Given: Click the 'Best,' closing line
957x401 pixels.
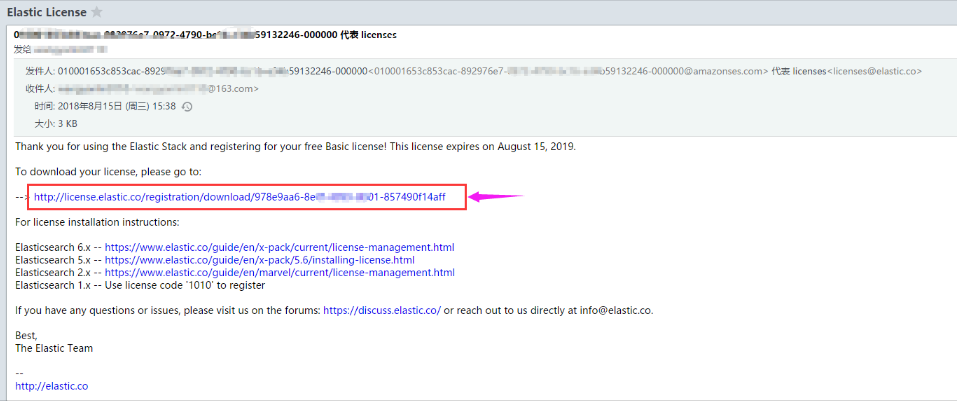Looking at the screenshot, I should (26, 336).
